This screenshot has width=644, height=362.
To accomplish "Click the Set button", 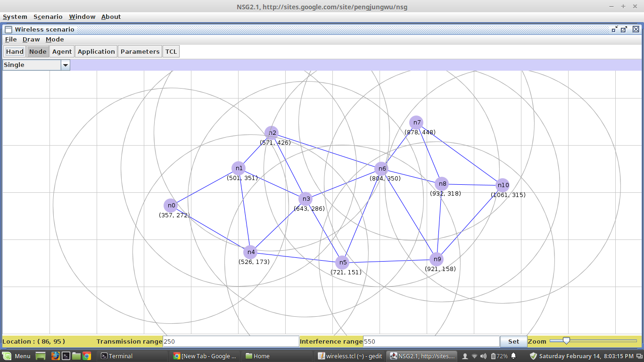I will pyautogui.click(x=513, y=341).
